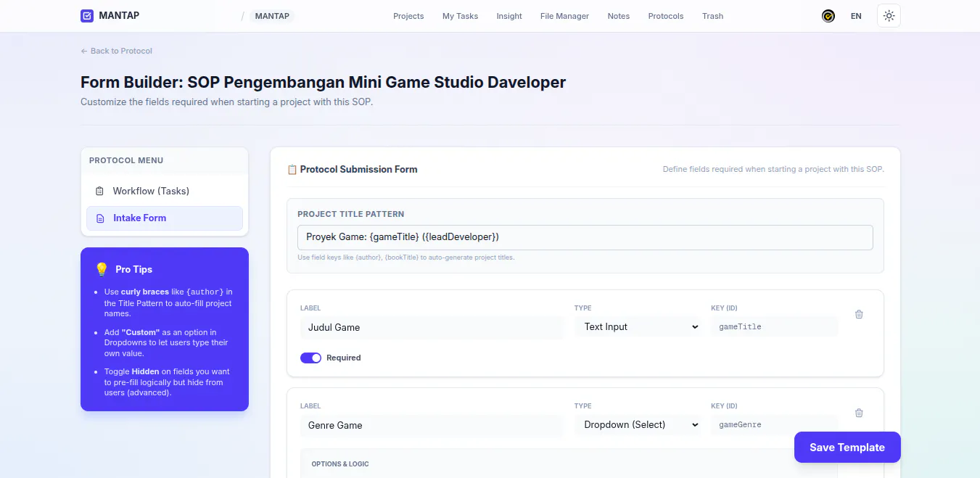Delete the Genre Game field via trash icon
980x478 pixels.
(x=859, y=413)
